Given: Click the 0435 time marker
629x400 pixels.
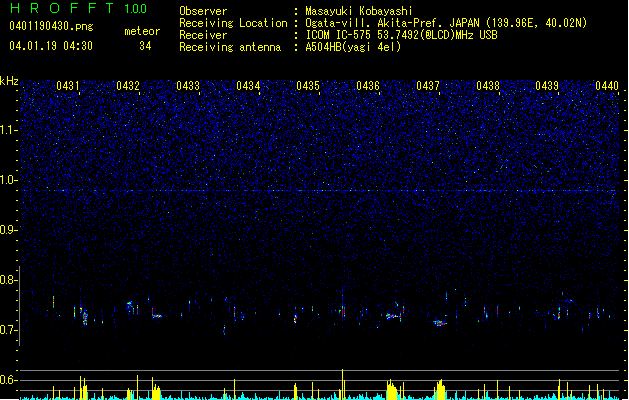Looking at the screenshot, I should 308,86.
